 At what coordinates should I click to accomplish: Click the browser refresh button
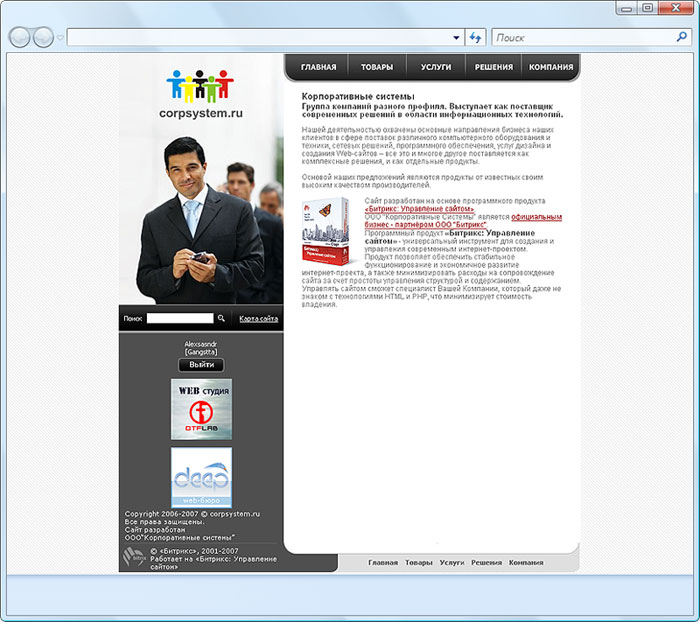pos(475,38)
